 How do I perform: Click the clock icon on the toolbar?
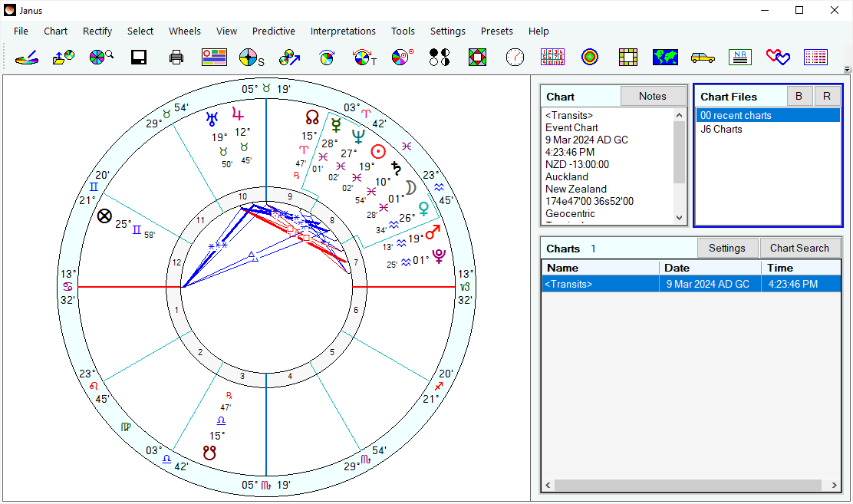(x=515, y=57)
